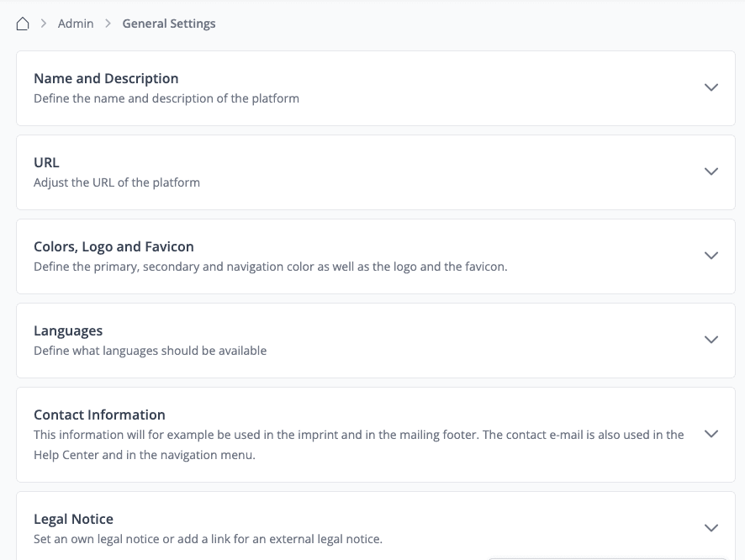Open the Languages section title
The width and height of the screenshot is (745, 560).
(x=68, y=330)
